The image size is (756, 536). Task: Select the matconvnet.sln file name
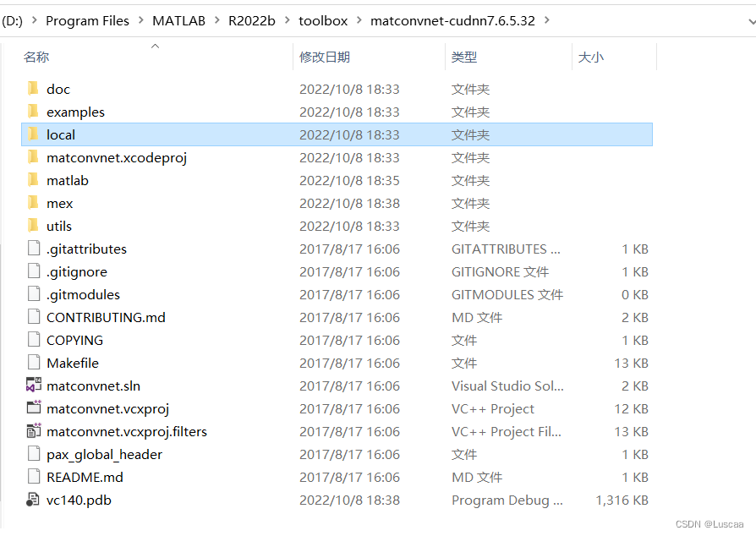pyautogui.click(x=94, y=386)
